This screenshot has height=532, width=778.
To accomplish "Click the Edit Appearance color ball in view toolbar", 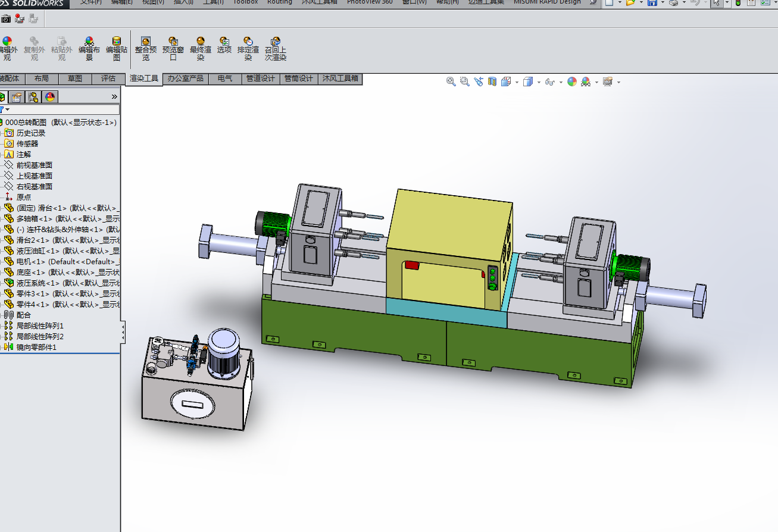I will 572,82.
